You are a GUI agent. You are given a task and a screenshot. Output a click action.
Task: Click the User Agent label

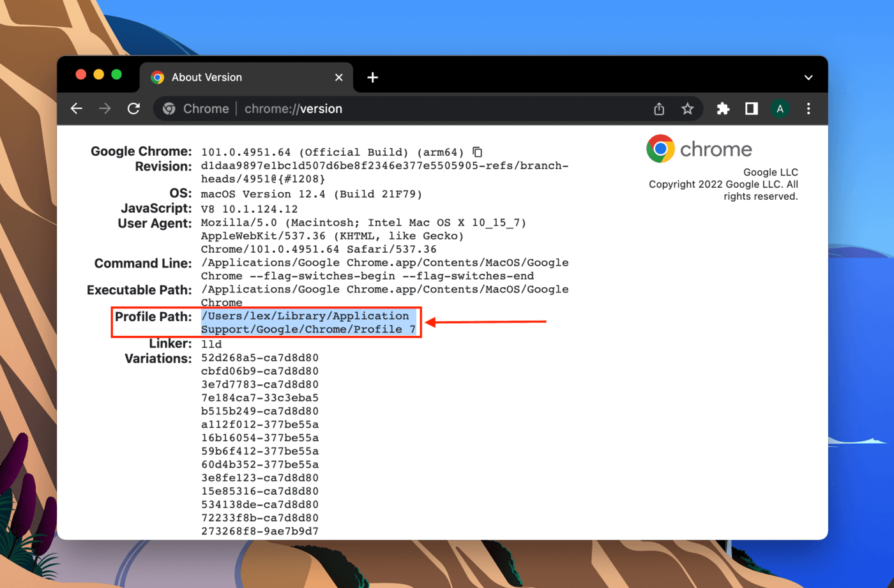coord(155,223)
